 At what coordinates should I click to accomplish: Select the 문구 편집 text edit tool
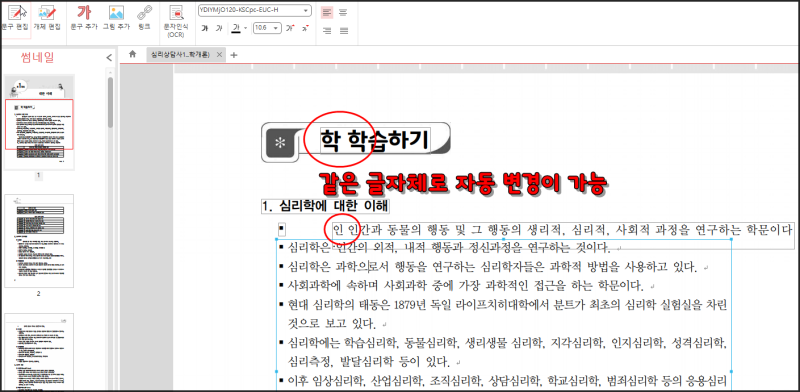tap(15, 17)
